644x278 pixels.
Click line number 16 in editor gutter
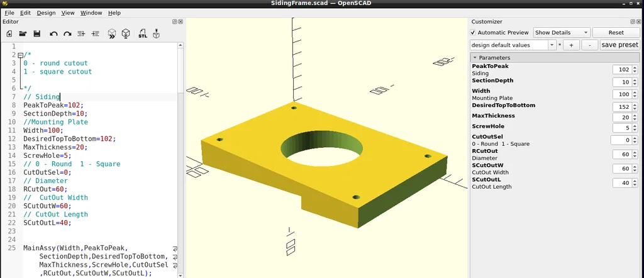coord(11,172)
